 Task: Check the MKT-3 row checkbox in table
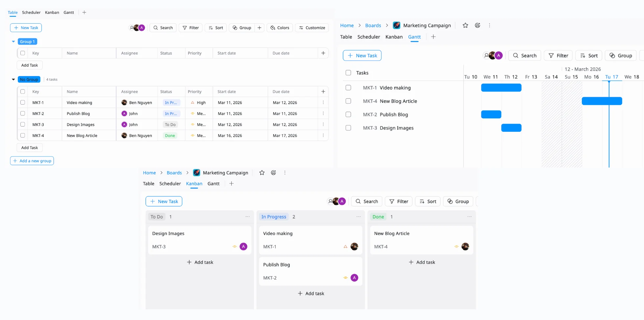click(23, 125)
